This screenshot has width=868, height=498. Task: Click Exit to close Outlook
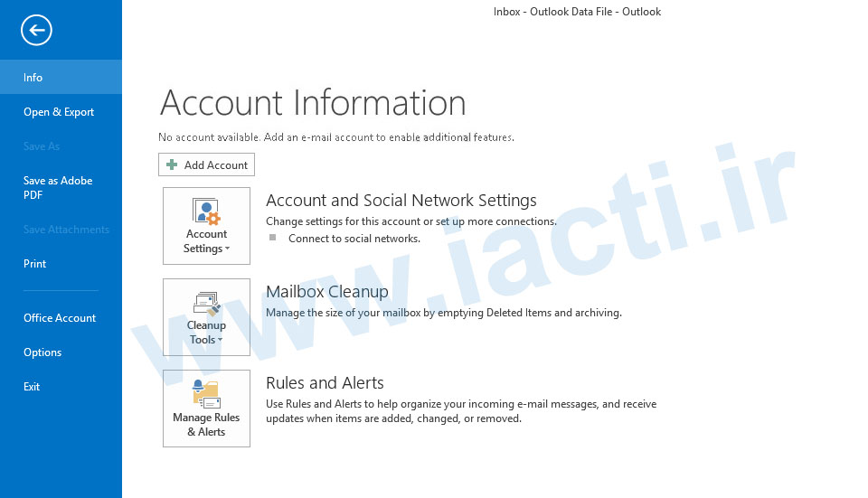32,387
